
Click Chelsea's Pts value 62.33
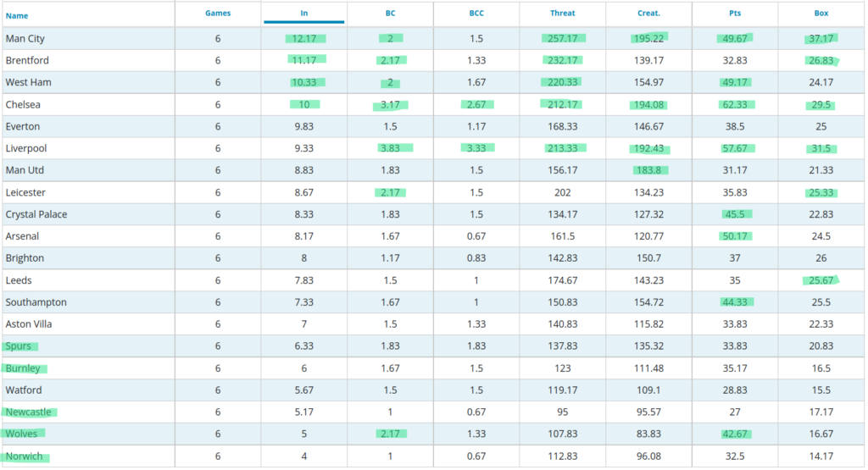pos(735,104)
